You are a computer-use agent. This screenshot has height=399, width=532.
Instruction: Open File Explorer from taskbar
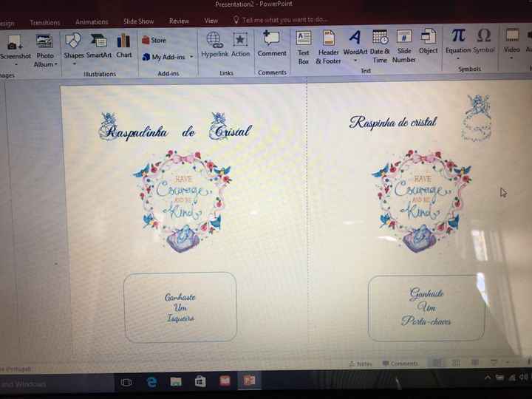pos(176,382)
